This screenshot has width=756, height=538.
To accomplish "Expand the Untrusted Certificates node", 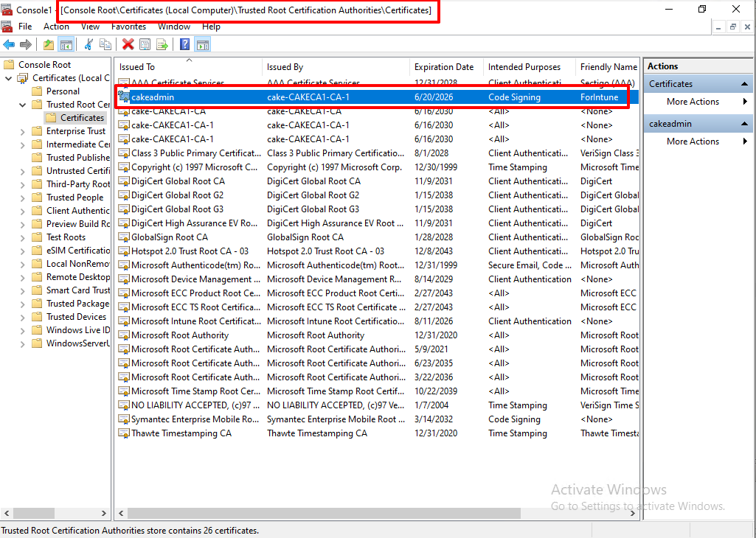I will [23, 172].
